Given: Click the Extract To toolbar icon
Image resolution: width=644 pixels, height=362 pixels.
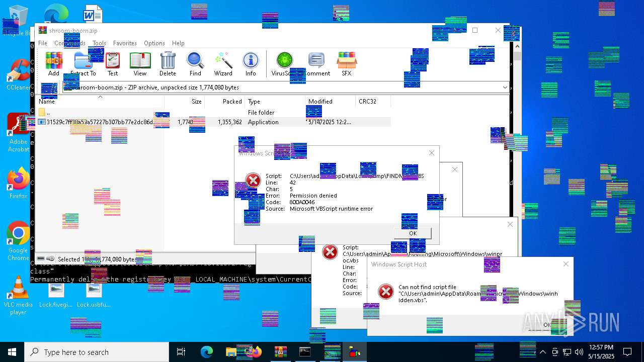Looking at the screenshot, I should [83, 64].
